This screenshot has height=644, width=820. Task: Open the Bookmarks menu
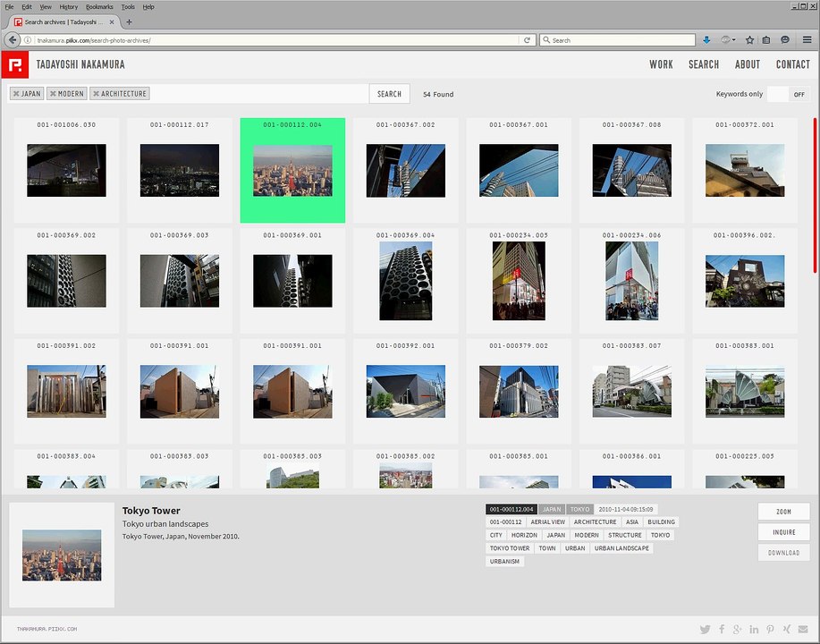pyautogui.click(x=99, y=7)
